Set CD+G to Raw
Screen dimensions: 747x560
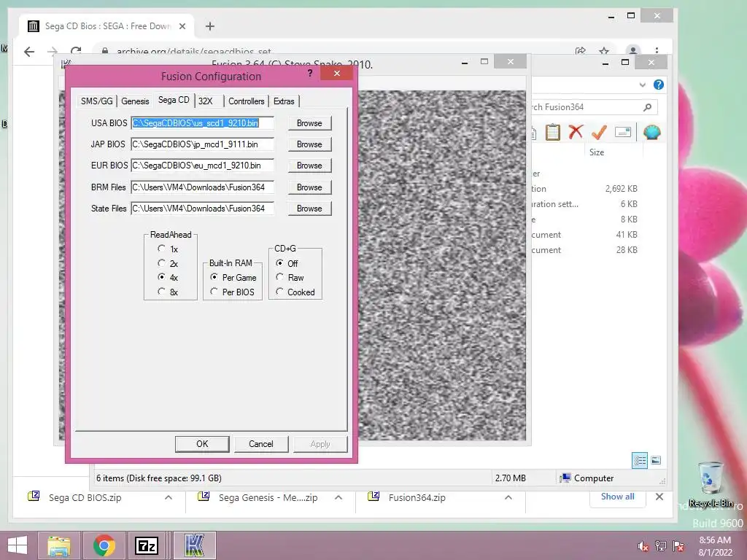pyautogui.click(x=279, y=277)
